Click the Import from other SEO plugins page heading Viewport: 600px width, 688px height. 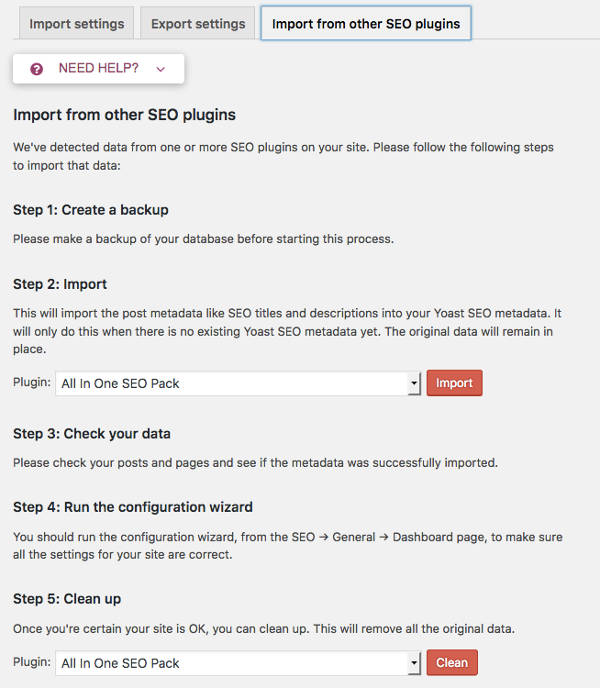coord(124,115)
